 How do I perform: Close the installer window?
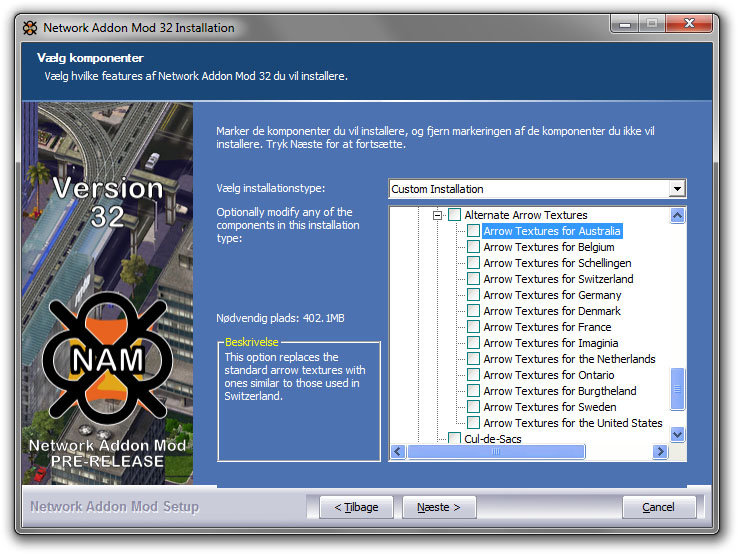click(689, 23)
